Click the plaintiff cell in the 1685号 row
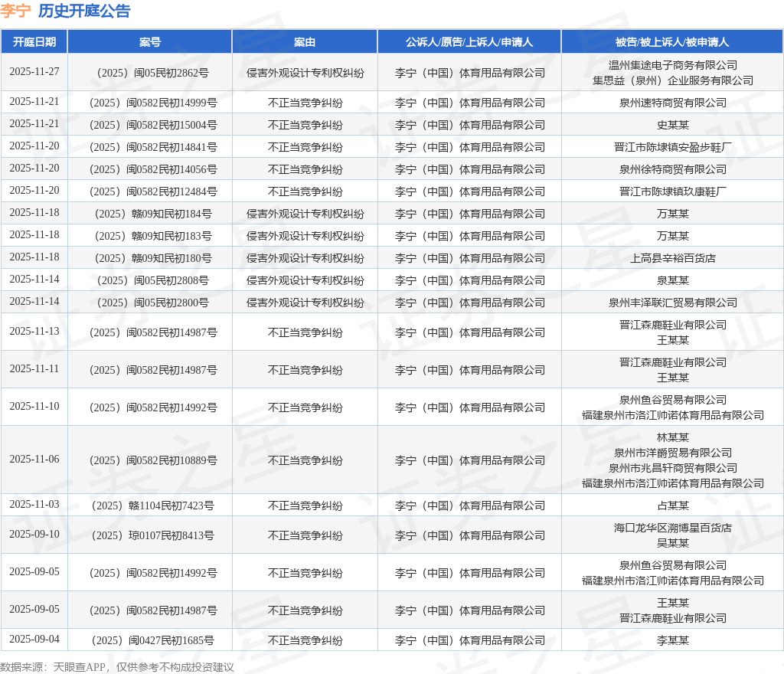 tap(469, 641)
